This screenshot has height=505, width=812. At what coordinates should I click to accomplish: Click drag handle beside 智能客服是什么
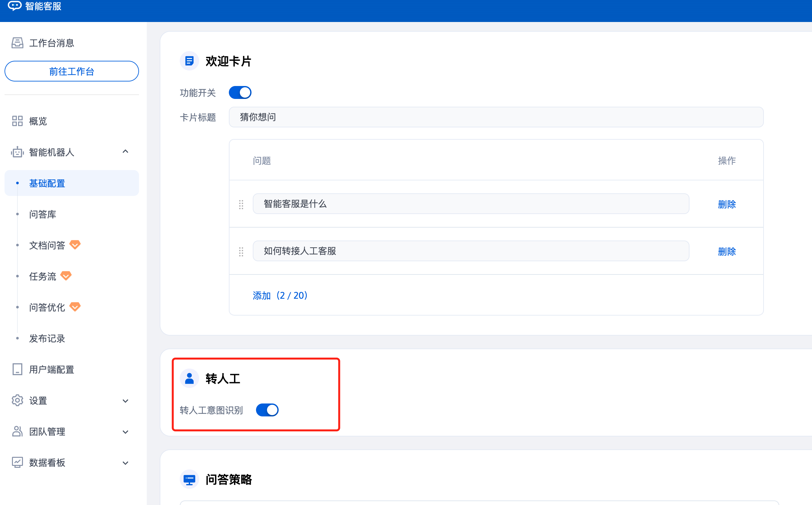[241, 204]
